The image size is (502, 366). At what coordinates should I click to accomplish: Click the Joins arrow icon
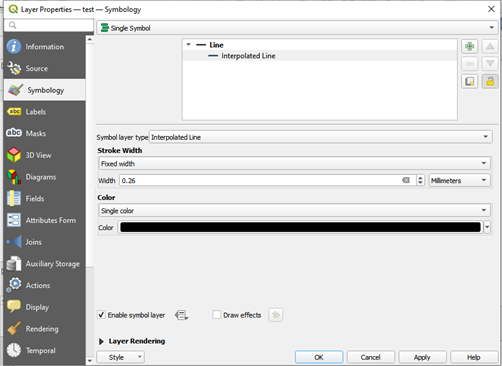point(14,242)
